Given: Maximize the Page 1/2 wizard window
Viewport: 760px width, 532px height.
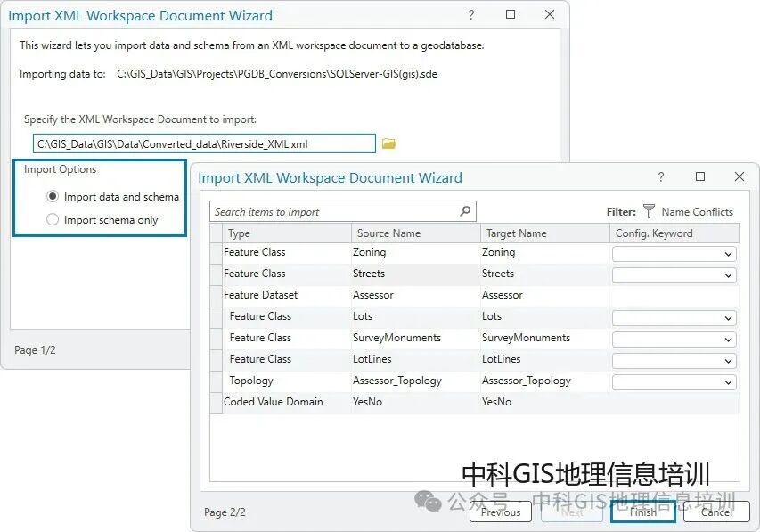Looking at the screenshot, I should (x=511, y=14).
